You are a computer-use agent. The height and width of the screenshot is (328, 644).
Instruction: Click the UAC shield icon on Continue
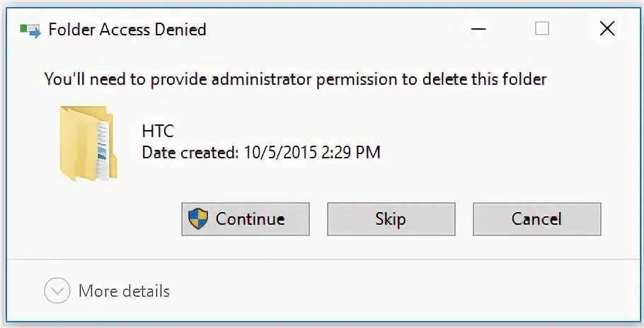[x=198, y=218]
